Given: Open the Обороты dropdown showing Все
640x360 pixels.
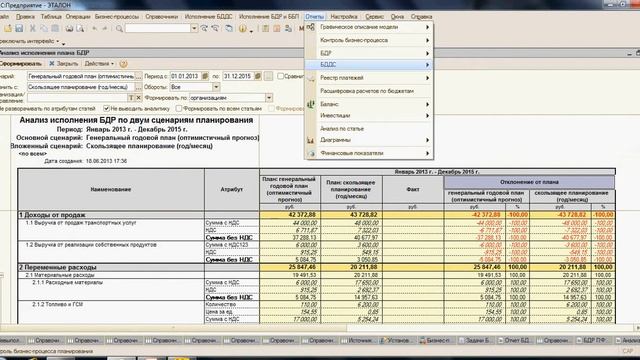Looking at the screenshot, I should (216, 87).
